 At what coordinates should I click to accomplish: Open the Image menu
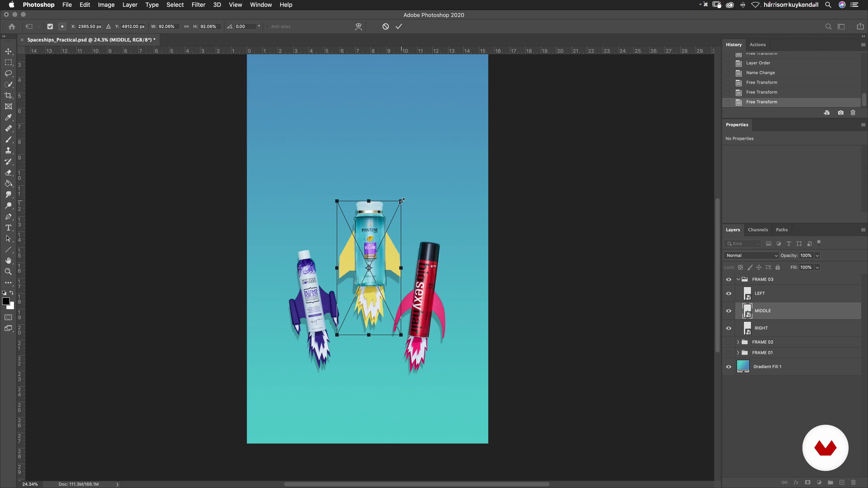[106, 5]
